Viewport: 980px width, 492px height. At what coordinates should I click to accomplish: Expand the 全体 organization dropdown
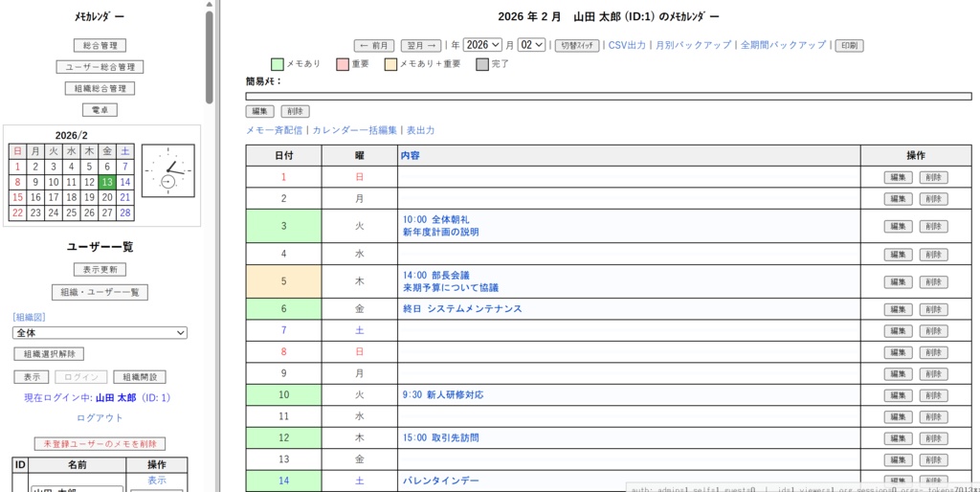click(x=100, y=333)
